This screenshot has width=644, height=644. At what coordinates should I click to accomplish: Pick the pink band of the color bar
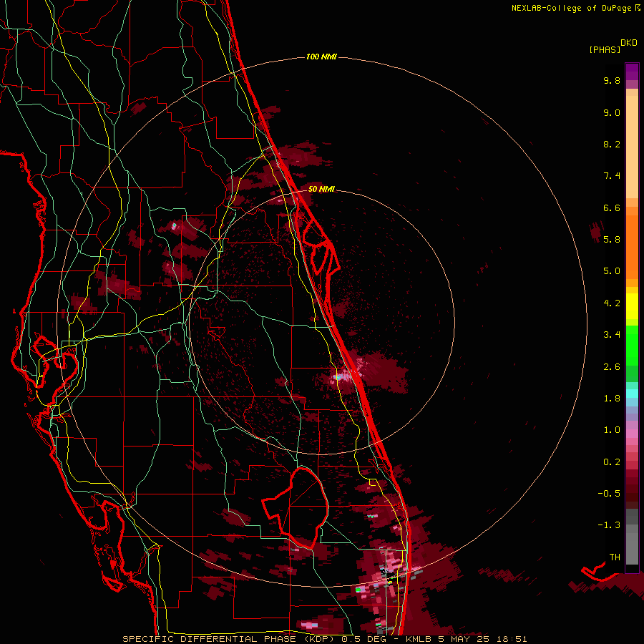point(632,434)
